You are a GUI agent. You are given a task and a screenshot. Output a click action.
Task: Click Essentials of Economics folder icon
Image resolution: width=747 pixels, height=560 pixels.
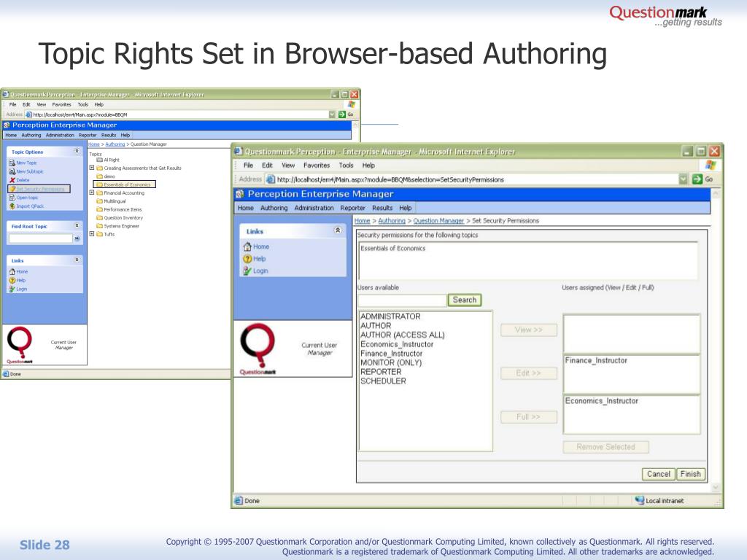coord(99,184)
